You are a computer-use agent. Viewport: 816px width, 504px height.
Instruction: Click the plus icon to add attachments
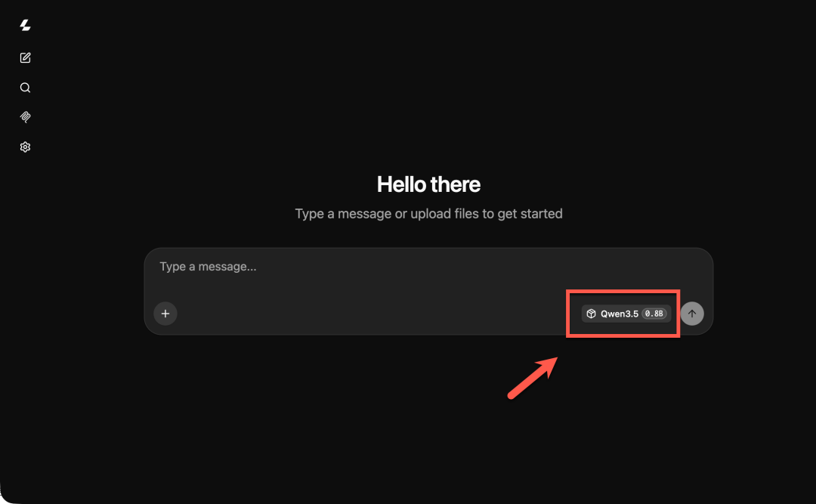tap(165, 314)
